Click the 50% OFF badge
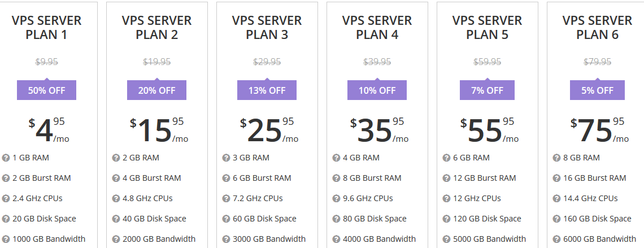 46,90
